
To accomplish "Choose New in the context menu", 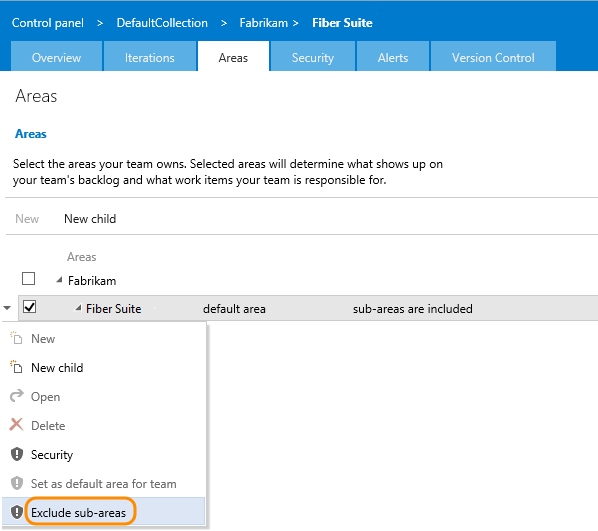I will coord(104,339).
